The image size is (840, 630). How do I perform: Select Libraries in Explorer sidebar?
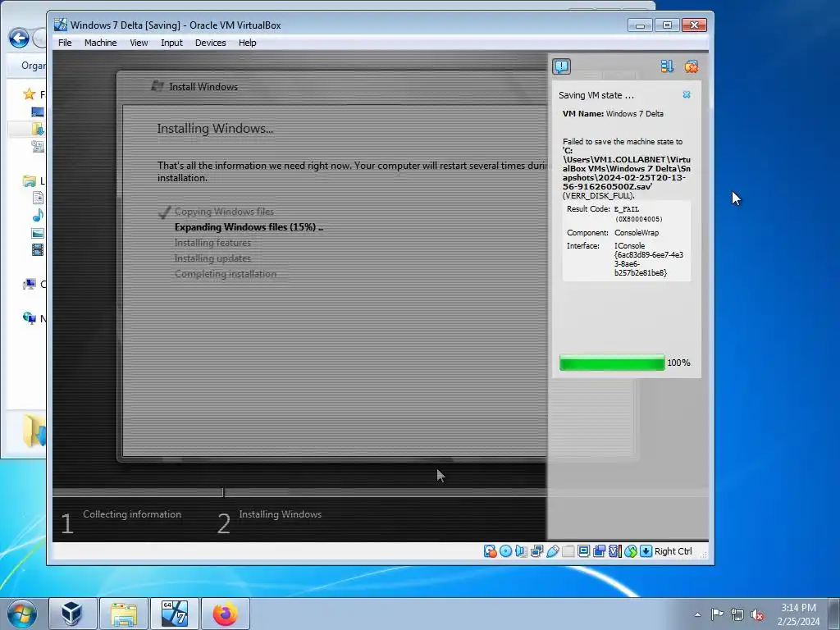30,181
